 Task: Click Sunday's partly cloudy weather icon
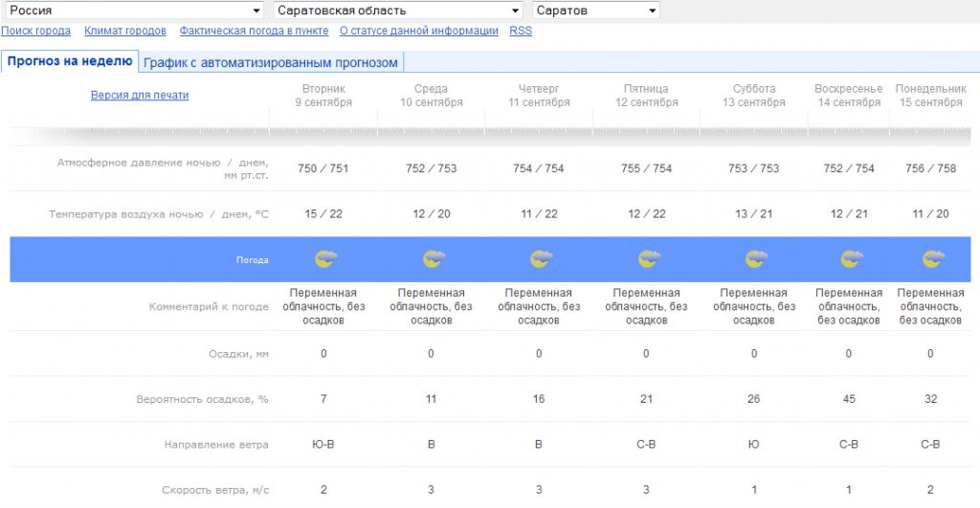tap(851, 259)
